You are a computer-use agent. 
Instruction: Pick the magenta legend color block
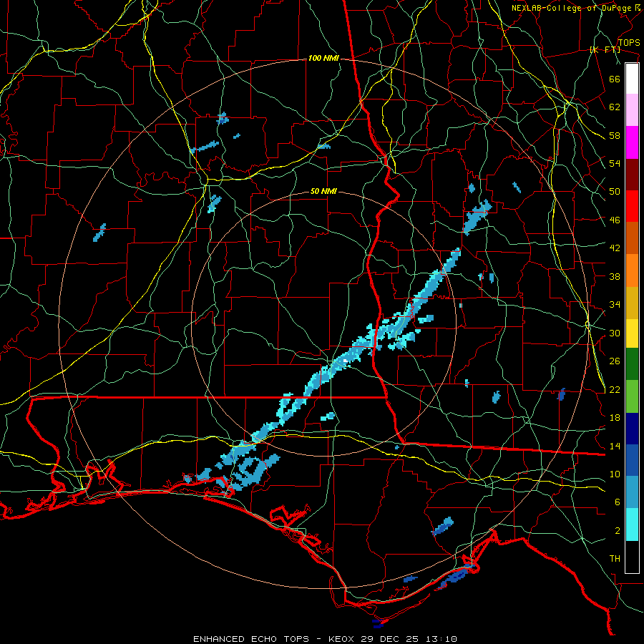coord(632,142)
